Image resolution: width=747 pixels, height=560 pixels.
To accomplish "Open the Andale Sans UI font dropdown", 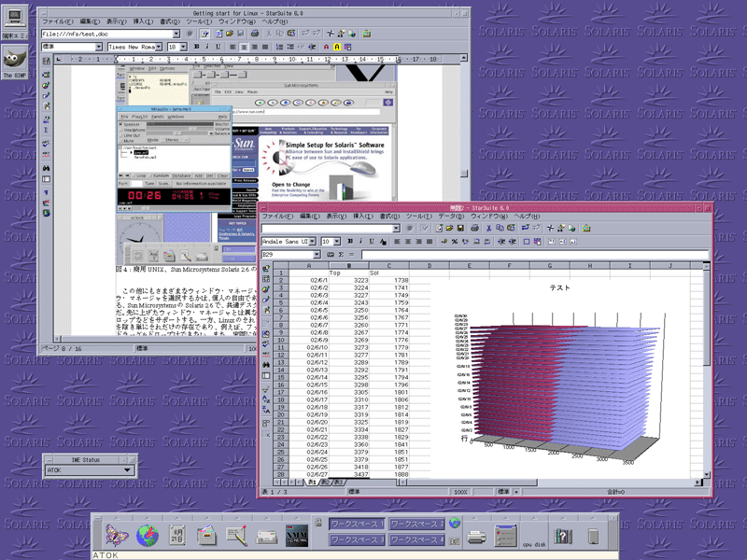I will (313, 242).
